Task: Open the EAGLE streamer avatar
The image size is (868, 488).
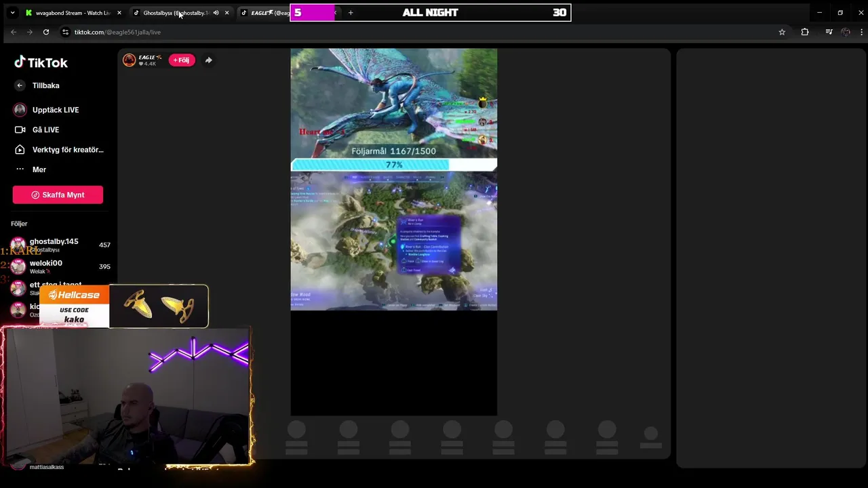Action: click(129, 60)
